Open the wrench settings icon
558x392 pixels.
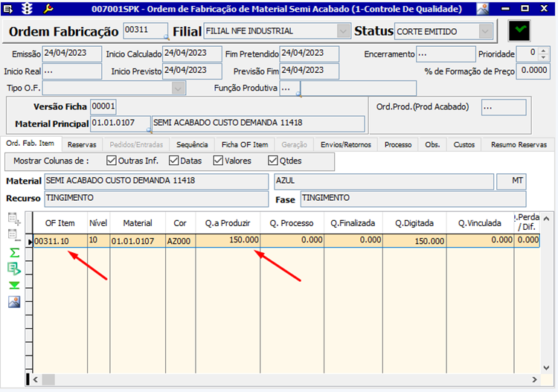[x=48, y=8]
